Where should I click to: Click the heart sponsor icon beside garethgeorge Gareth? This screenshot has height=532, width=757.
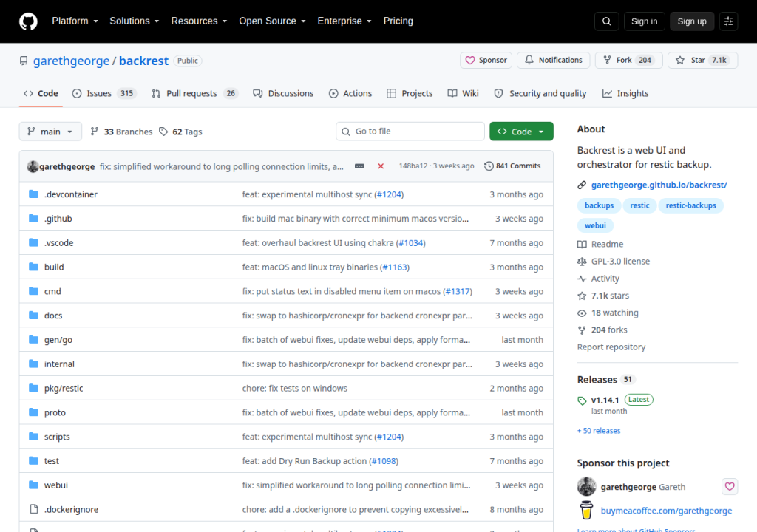point(730,486)
